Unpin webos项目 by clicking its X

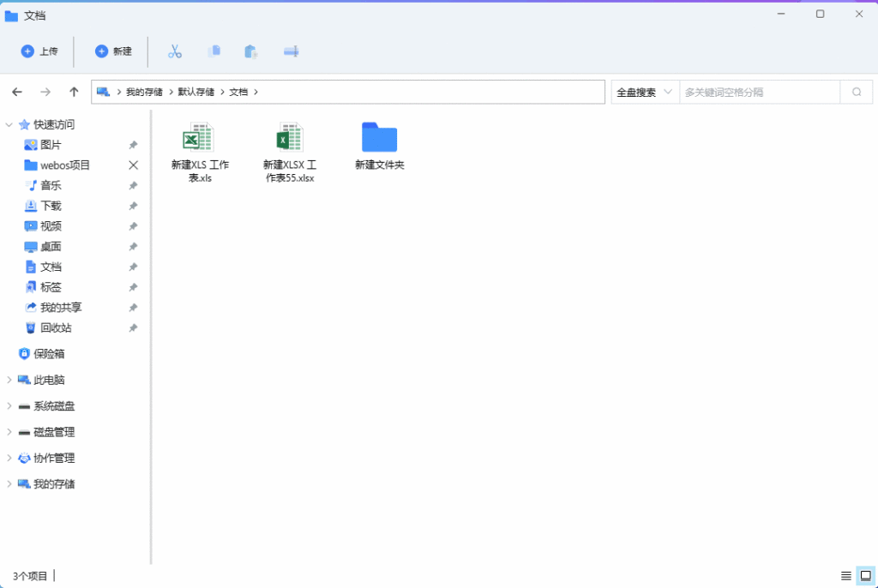[133, 165]
